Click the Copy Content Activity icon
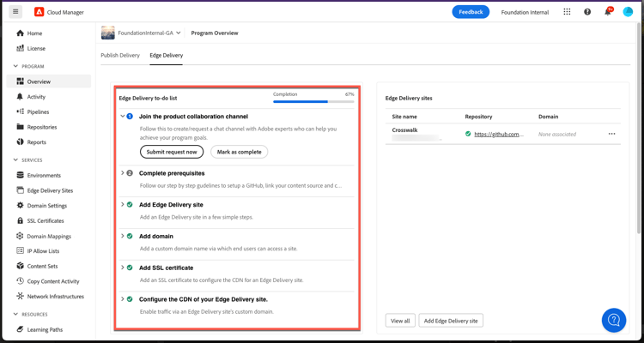This screenshot has width=644, height=343. (x=20, y=281)
